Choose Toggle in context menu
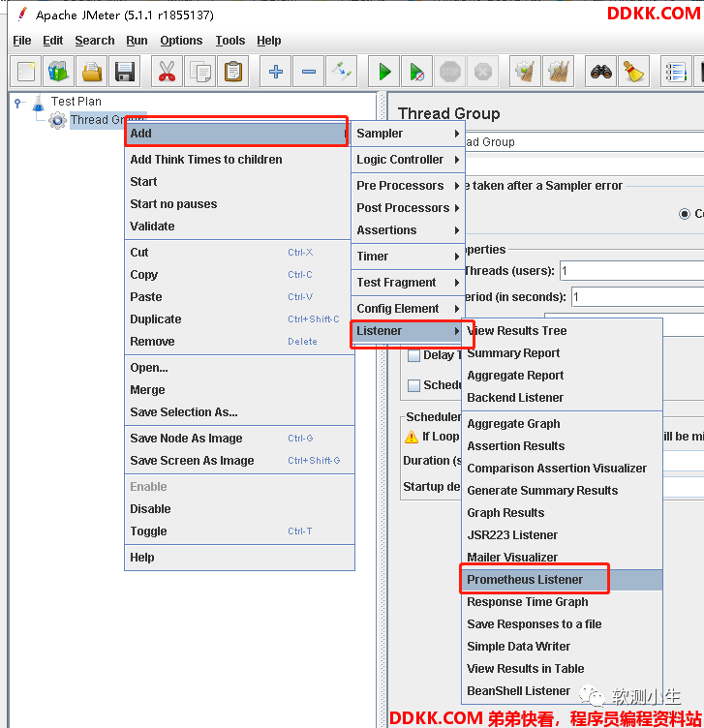Viewport: 704px width, 728px height. coord(239,531)
